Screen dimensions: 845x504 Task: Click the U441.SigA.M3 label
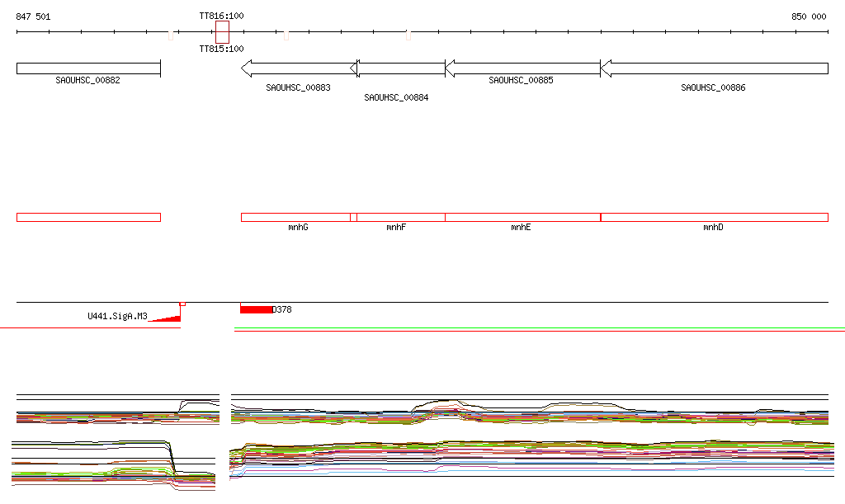click(x=117, y=316)
